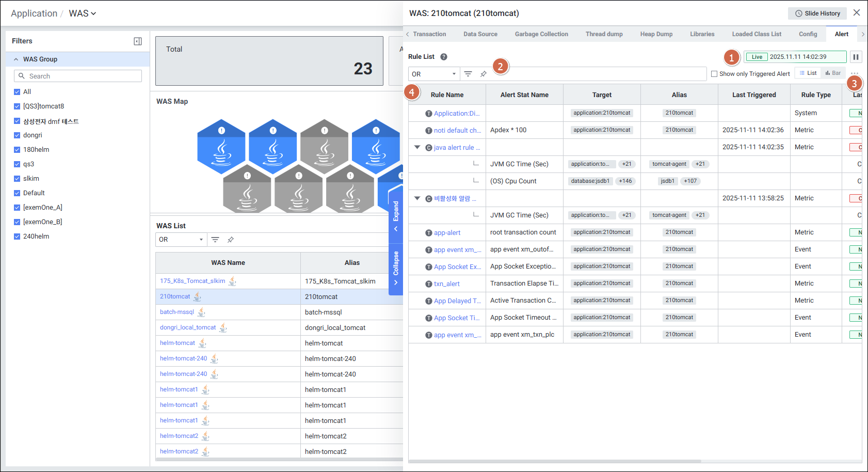Pin the Rule List filter bar
The height and width of the screenshot is (472, 868).
484,74
